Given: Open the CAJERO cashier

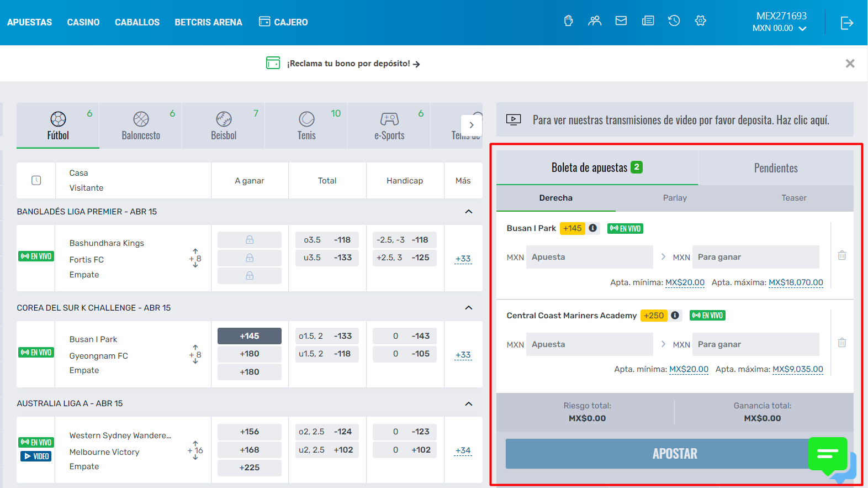Looking at the screenshot, I should [283, 22].
